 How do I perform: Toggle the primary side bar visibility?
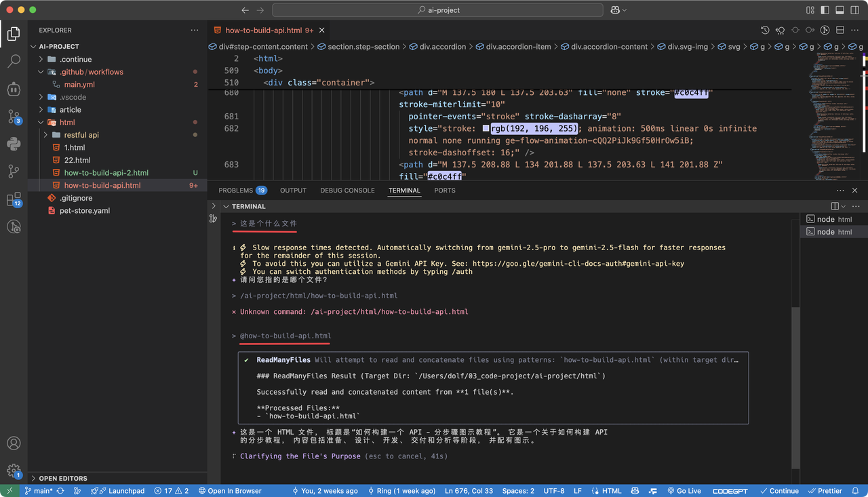(x=825, y=10)
